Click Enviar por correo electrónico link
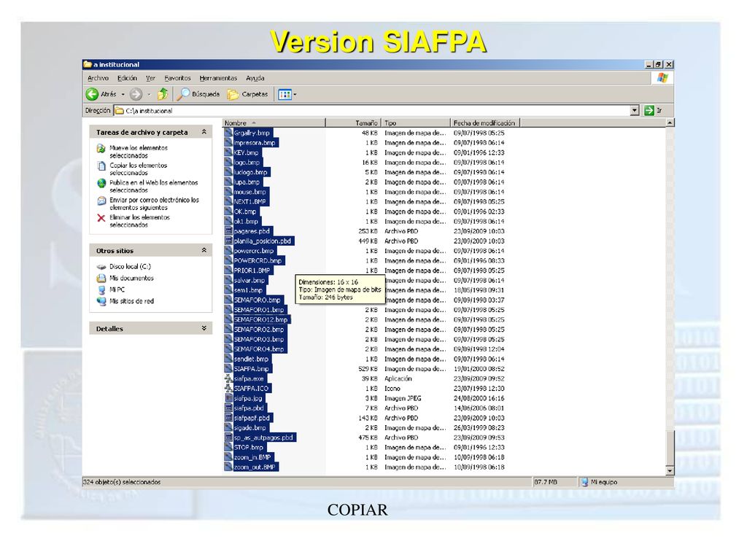This screenshot has height=560, width=747. [155, 204]
